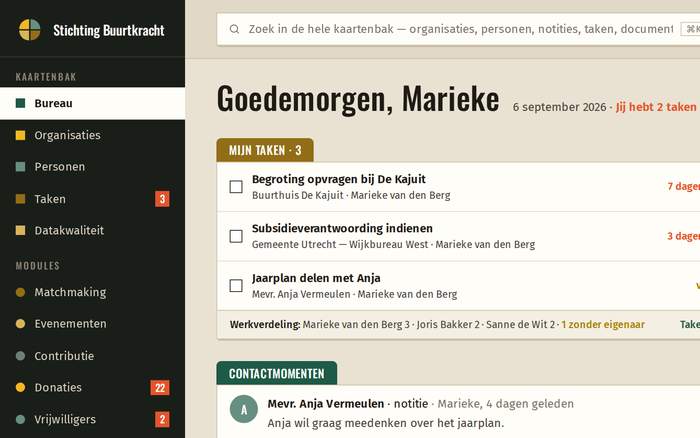Click 'Buurthuis De Kajuit · Marieke van den Berg'
700x438 pixels.
(x=351, y=196)
